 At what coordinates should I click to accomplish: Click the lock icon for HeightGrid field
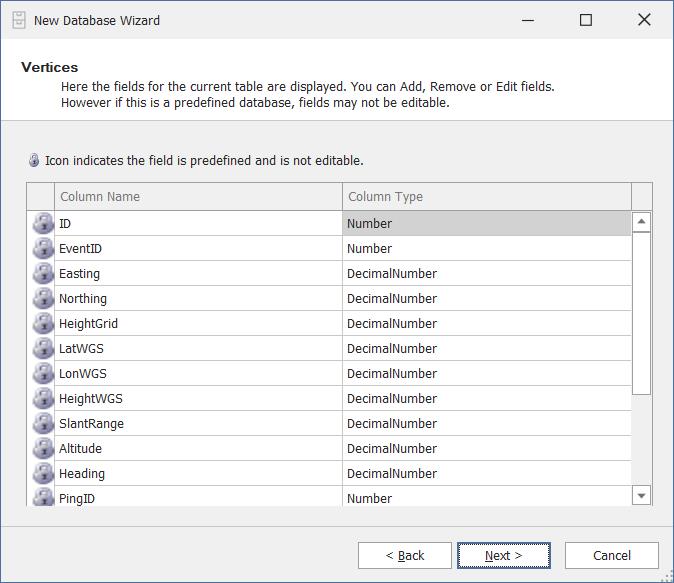tap(43, 323)
